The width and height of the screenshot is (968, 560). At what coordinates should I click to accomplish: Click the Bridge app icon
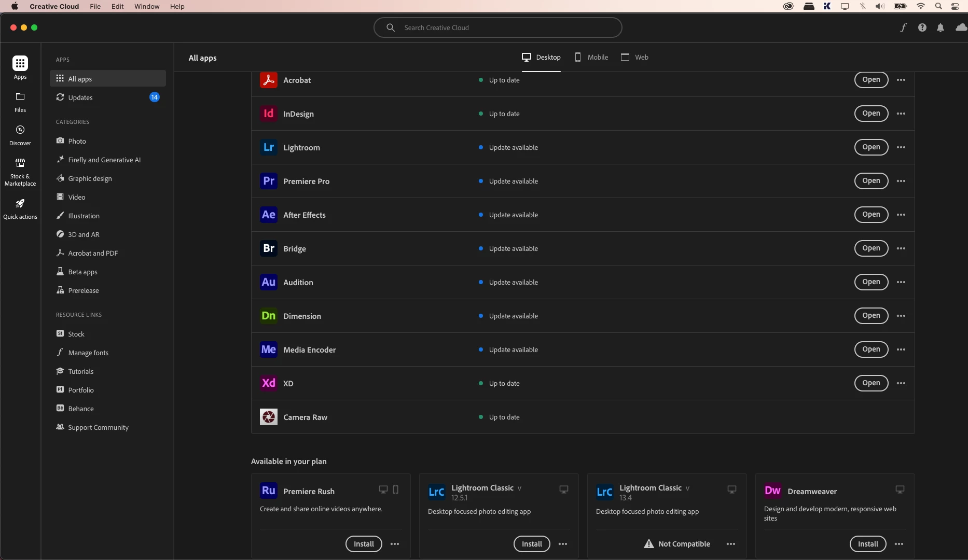click(x=269, y=248)
